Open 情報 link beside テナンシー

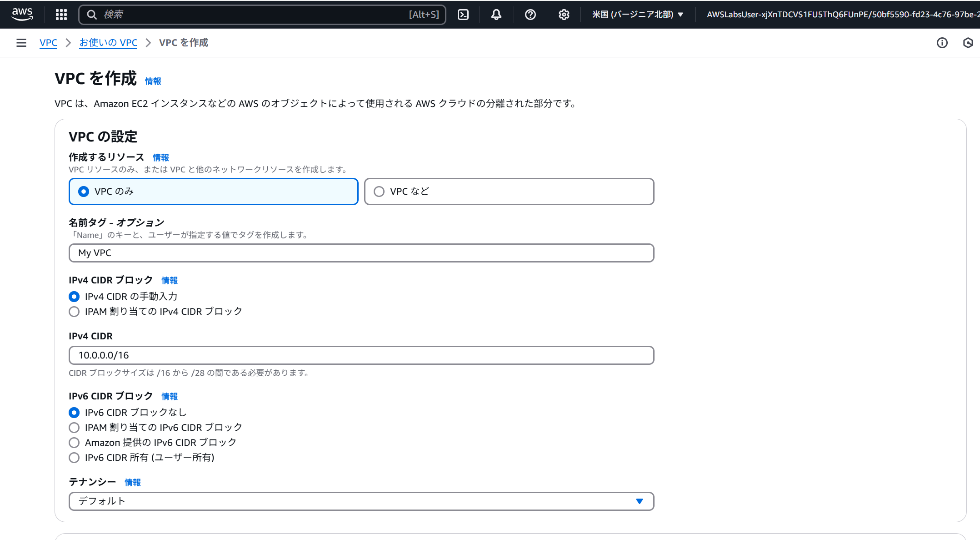point(132,483)
